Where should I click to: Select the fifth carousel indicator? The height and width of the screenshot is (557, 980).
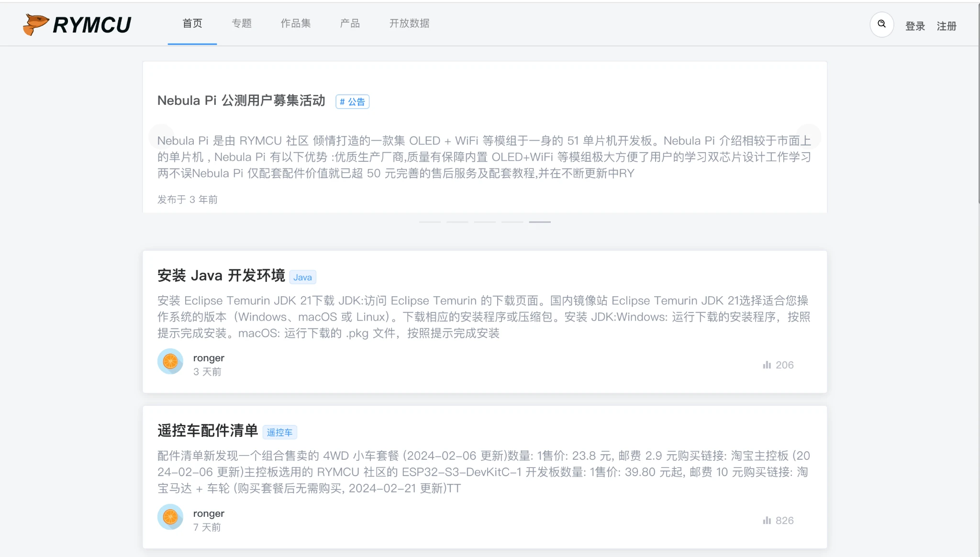tap(540, 222)
